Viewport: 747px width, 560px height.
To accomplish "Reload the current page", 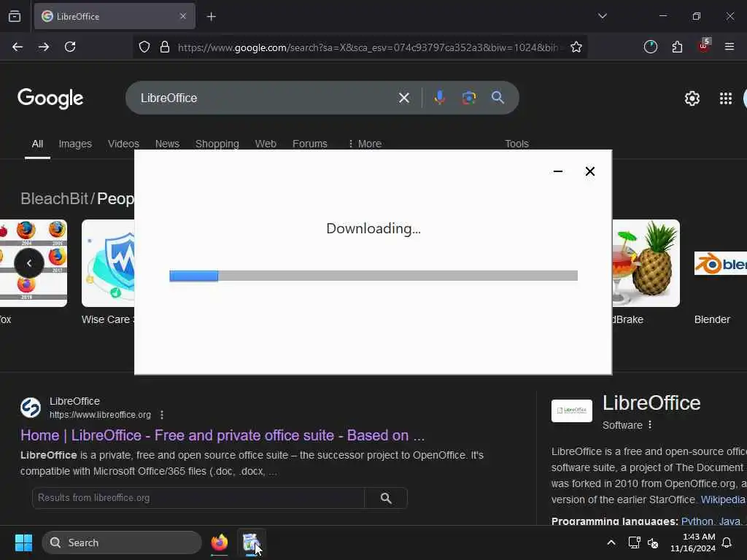I will [70, 47].
